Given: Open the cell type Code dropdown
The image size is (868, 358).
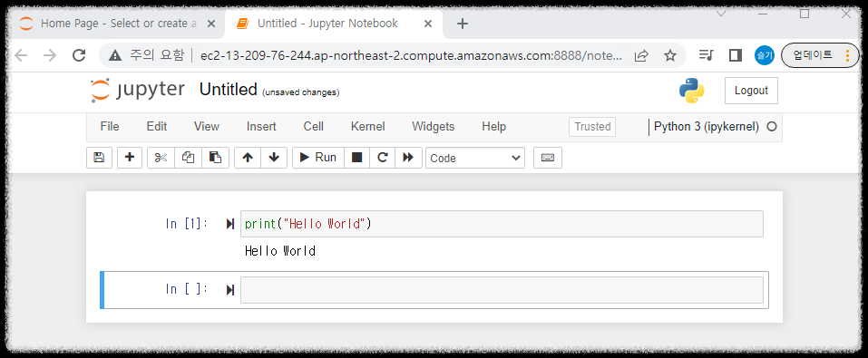Looking at the screenshot, I should tap(475, 158).
